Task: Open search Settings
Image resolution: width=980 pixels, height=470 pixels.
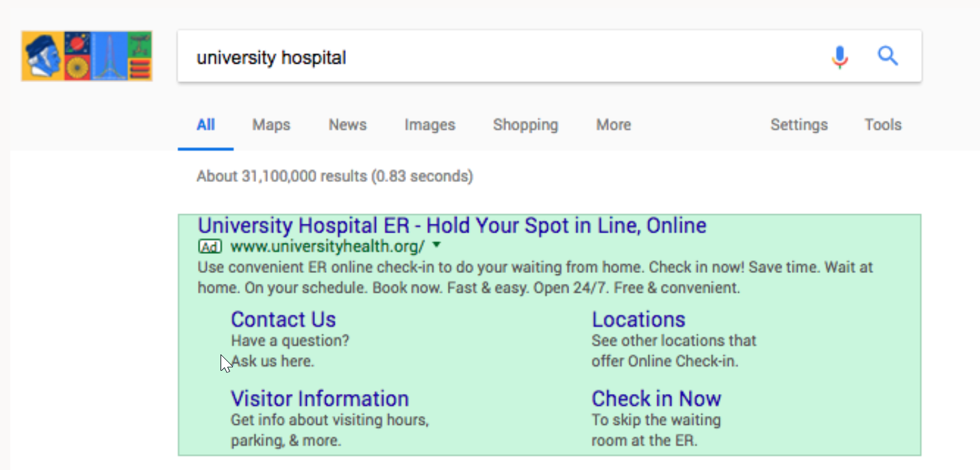Action: [x=799, y=125]
